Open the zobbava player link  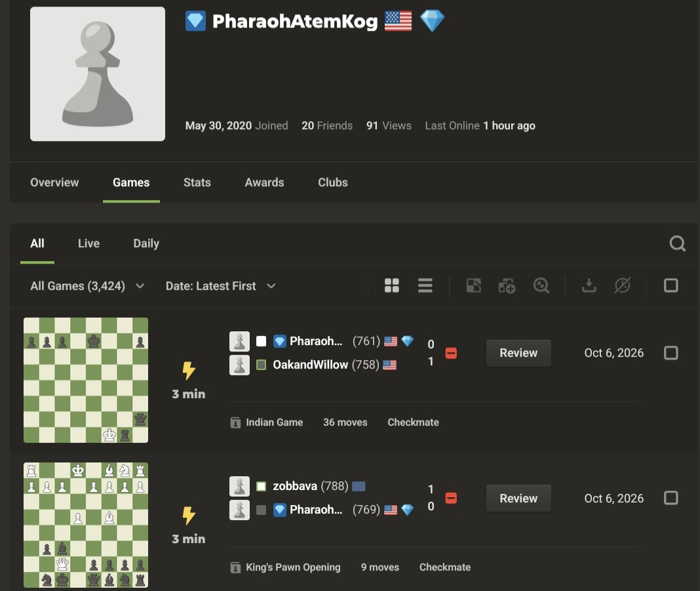click(x=295, y=486)
